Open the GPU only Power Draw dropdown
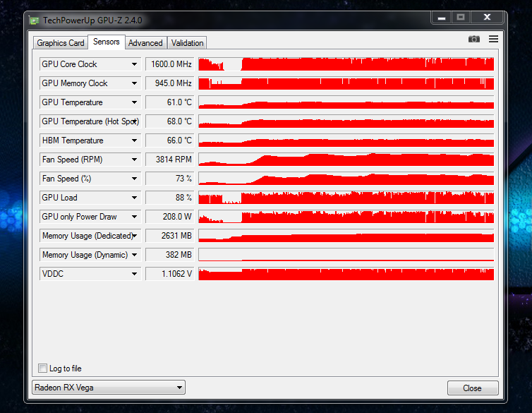Image resolution: width=532 pixels, height=413 pixels. (134, 217)
